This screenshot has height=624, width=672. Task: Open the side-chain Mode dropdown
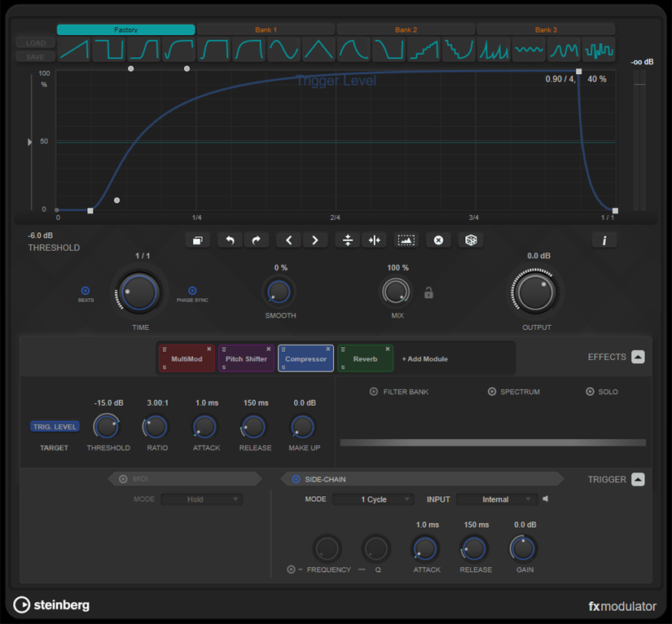tap(373, 499)
